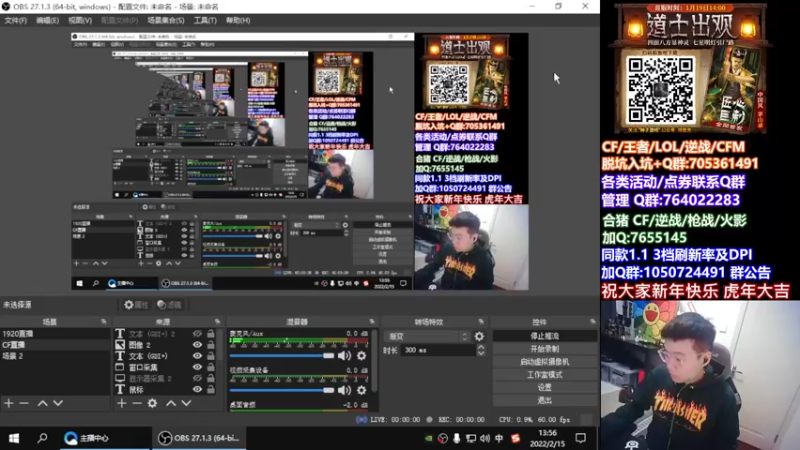Pop out the 来源 dock panel
Viewport: 800px width, 450px height.
click(217, 321)
